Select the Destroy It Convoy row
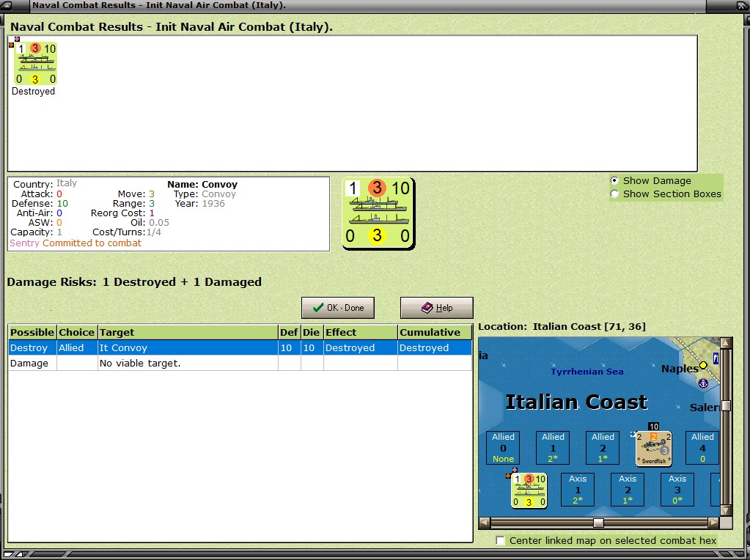Viewport: 750px width, 560px height. pos(240,347)
